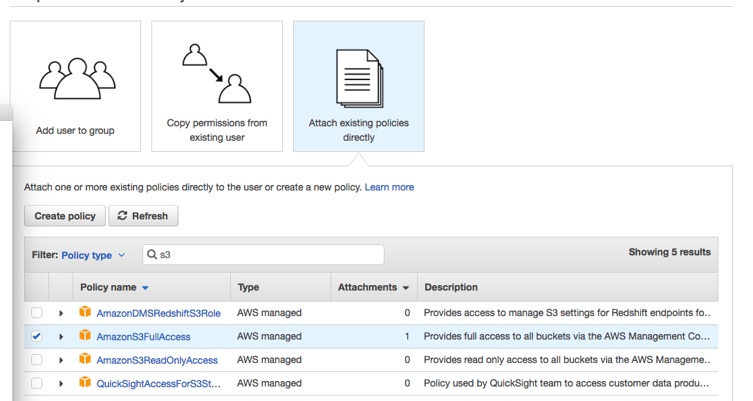This screenshot has height=401, width=753.
Task: Click the Provides full access to all buckets description
Action: coord(566,336)
